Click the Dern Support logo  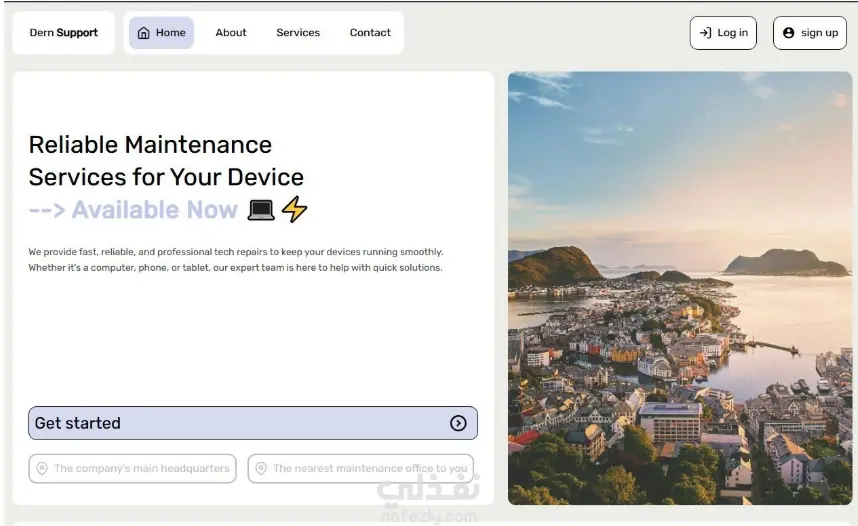(63, 33)
